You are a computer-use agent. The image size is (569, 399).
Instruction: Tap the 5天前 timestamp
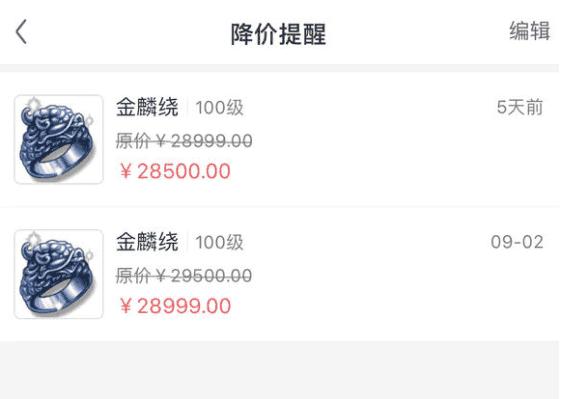click(x=520, y=107)
